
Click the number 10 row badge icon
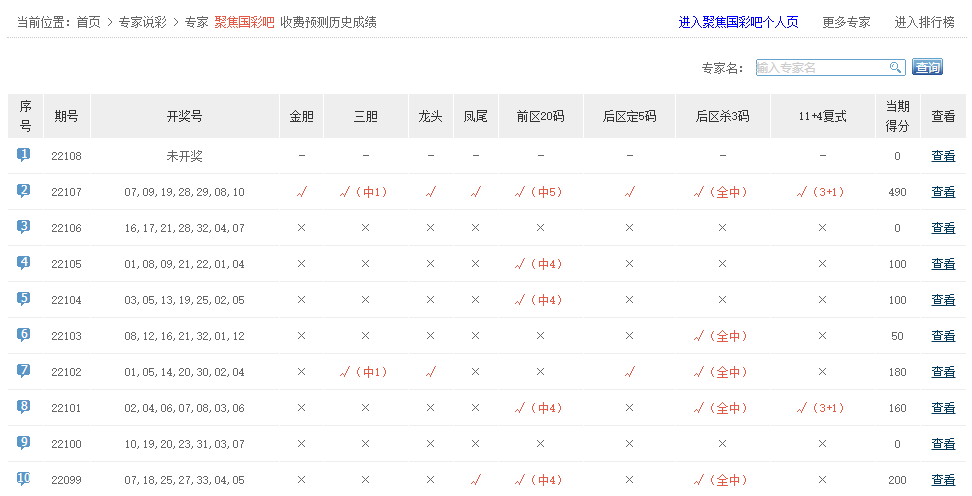coord(24,479)
